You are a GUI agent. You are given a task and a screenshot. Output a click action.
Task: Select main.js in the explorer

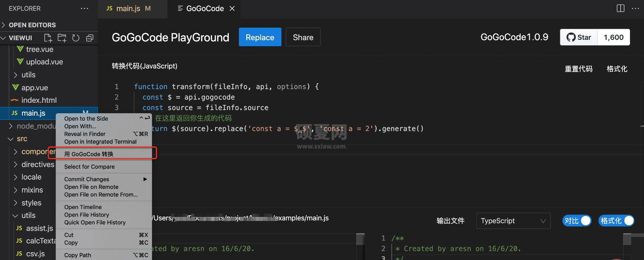[49, 113]
